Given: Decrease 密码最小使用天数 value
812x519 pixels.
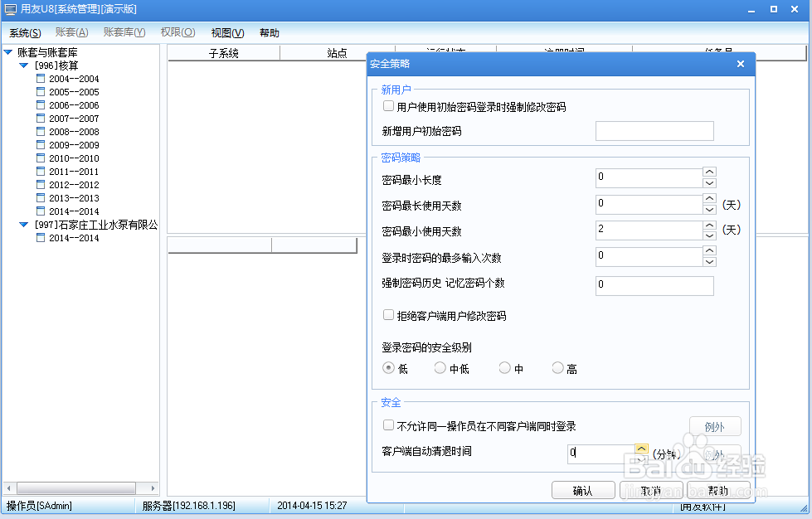Looking at the screenshot, I should 709,235.
